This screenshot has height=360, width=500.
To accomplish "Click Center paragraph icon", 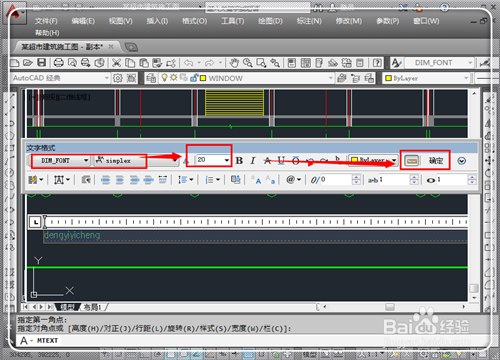I will [120, 180].
